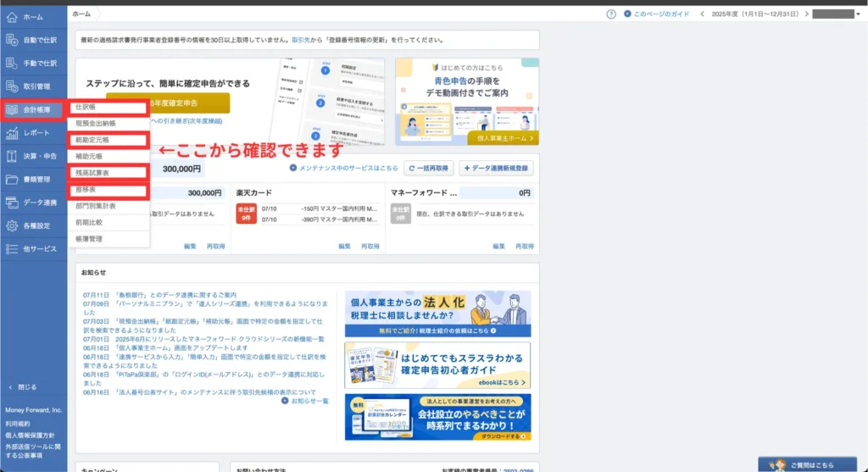Click the データ連携新規登録 button
This screenshot has height=472, width=868.
tap(498, 168)
